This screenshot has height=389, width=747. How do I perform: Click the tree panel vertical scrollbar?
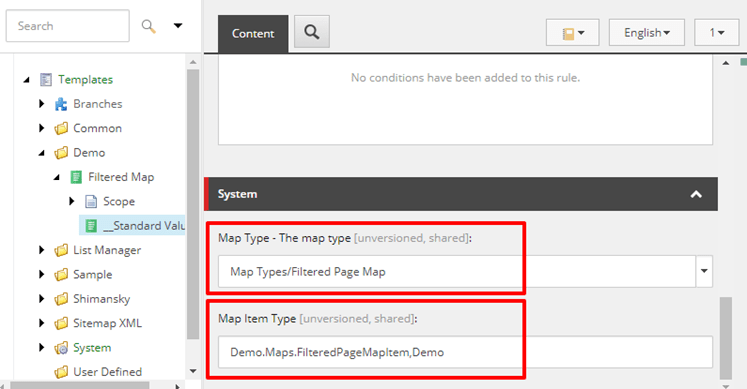click(x=193, y=205)
